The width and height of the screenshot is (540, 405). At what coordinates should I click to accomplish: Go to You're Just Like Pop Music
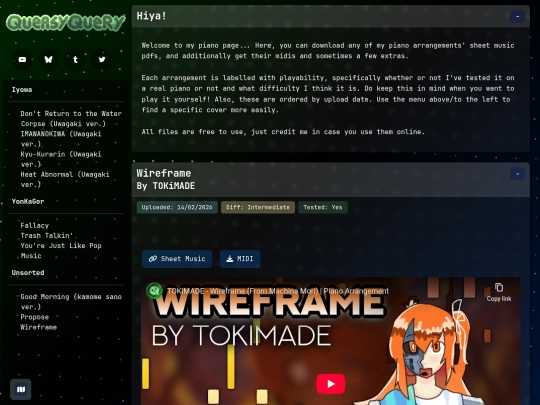click(61, 251)
